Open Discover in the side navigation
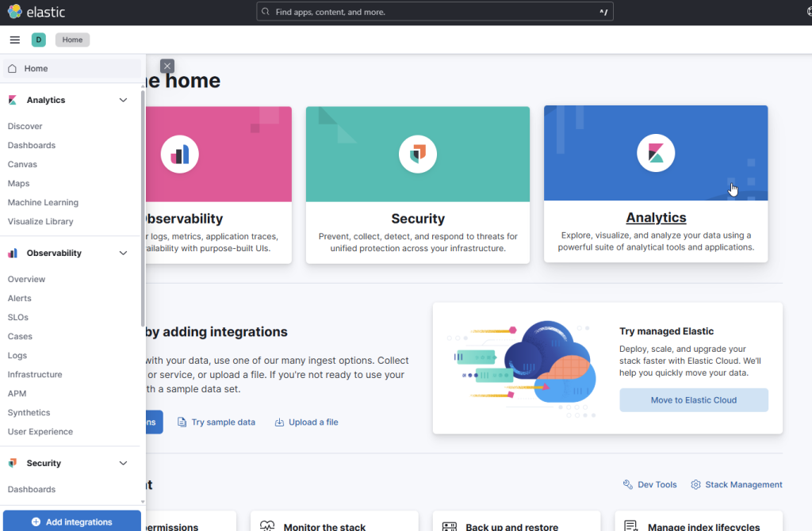 pos(25,126)
